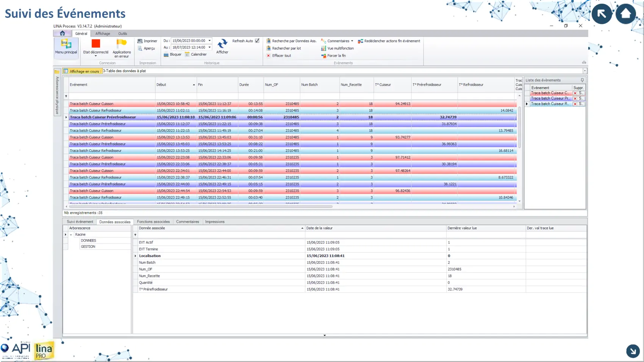Switch to the Affichage ribbon tab
Screen dimensions: 644x362
103,34
